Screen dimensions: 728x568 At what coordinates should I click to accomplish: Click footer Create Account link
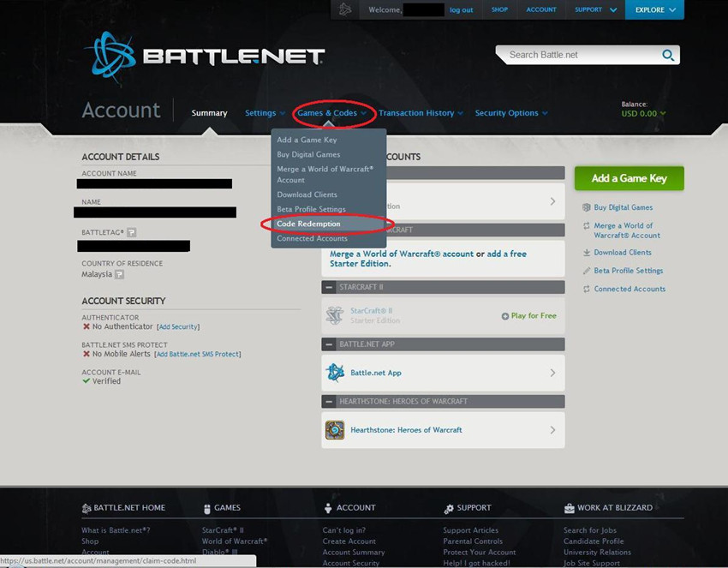(349, 541)
